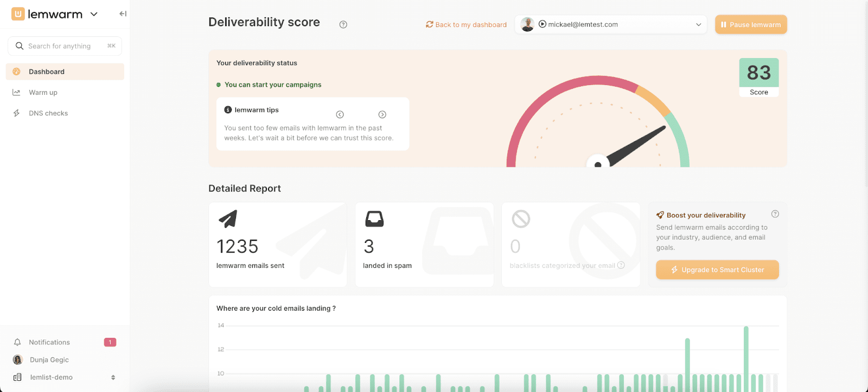Focus the Search for anything field
This screenshot has width=868, height=392.
(x=65, y=46)
